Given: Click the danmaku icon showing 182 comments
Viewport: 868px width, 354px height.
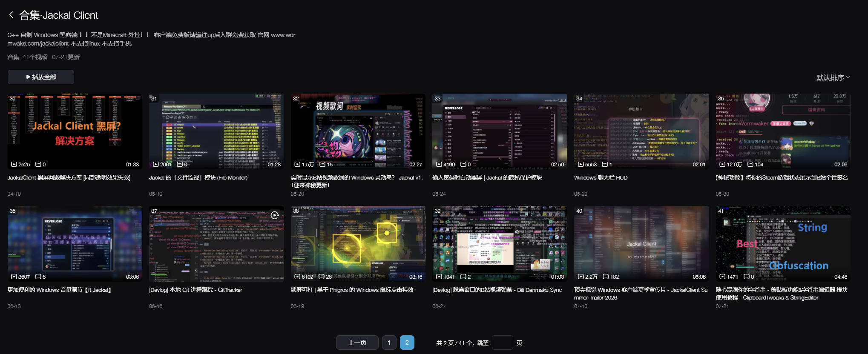Looking at the screenshot, I should [606, 277].
